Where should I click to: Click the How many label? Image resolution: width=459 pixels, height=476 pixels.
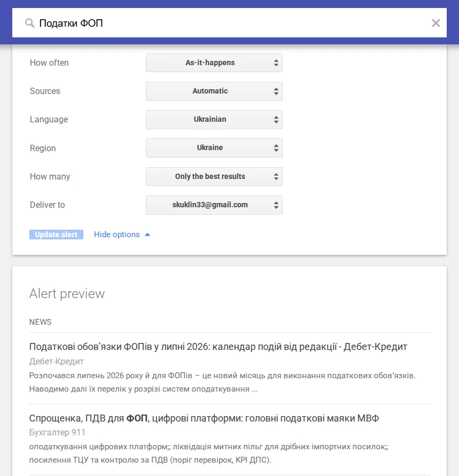pos(50,177)
